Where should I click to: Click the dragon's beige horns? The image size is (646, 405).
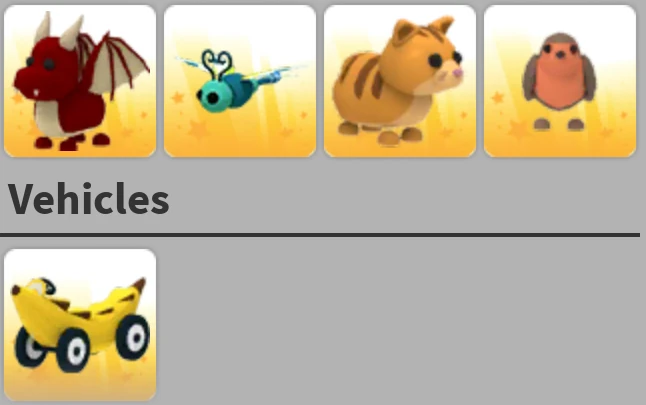[x=60, y=30]
